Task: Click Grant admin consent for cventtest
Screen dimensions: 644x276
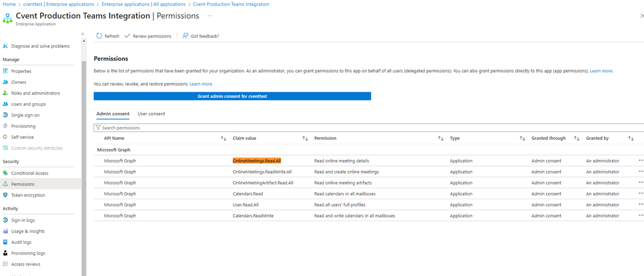Action: pos(232,96)
